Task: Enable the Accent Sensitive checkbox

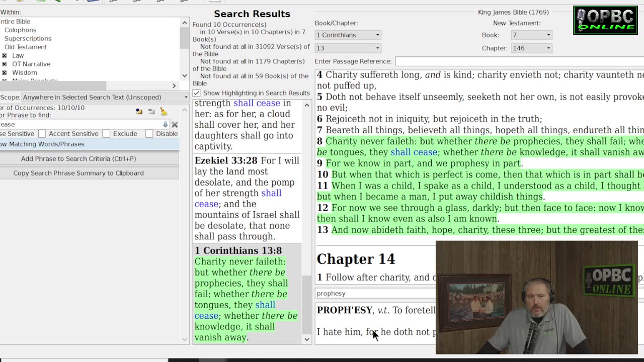Action: 42,134
